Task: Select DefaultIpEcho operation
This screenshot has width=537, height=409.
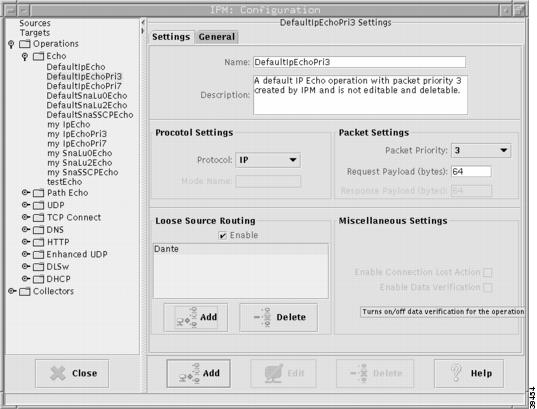Action: click(x=76, y=67)
